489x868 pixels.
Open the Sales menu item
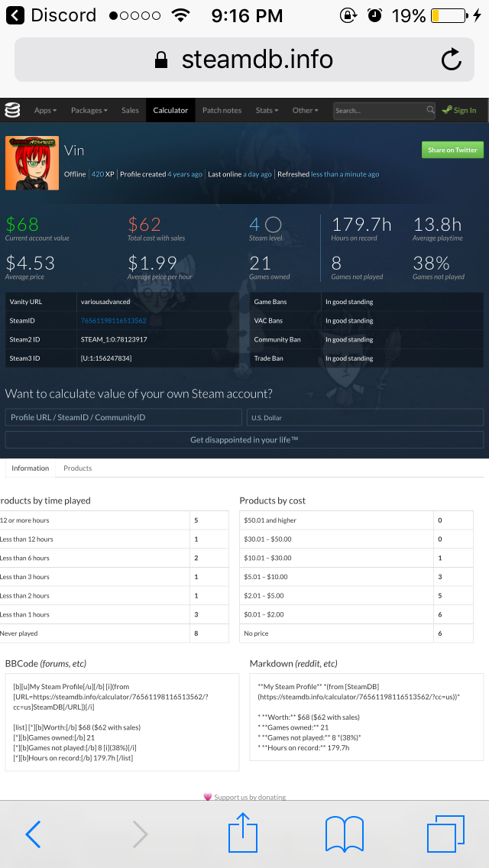(130, 110)
